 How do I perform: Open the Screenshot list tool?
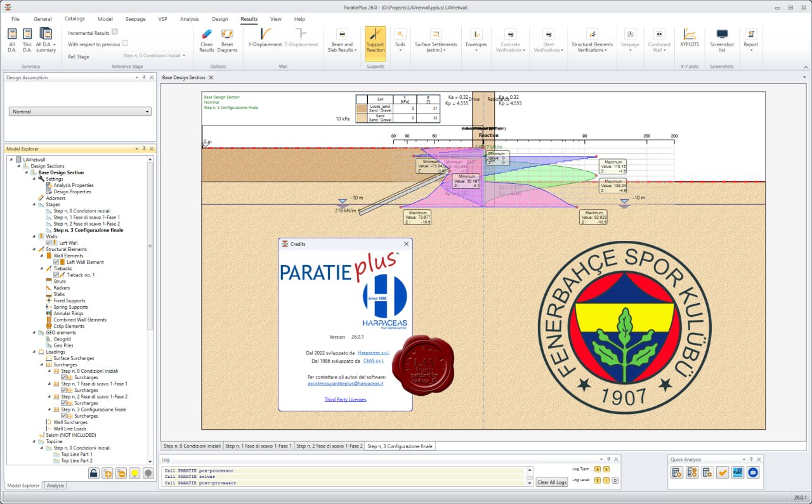[722, 41]
